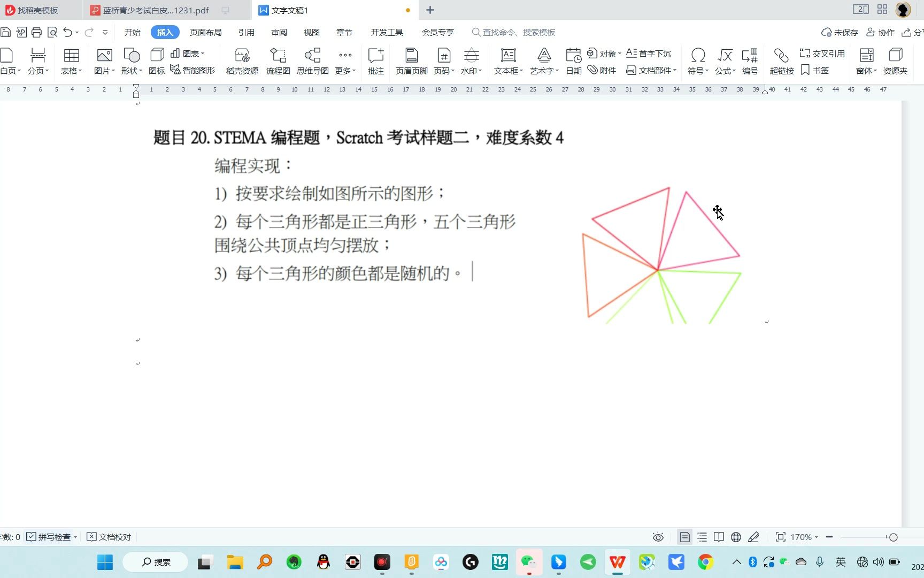Toggle 拼写检查 spell check in status bar
Screen dimensions: 924x578
point(51,537)
